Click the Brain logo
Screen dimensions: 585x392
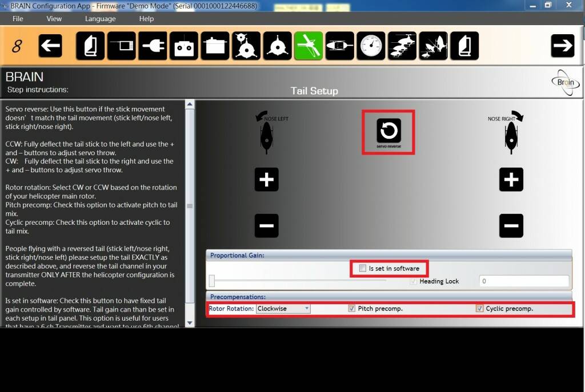coord(566,82)
